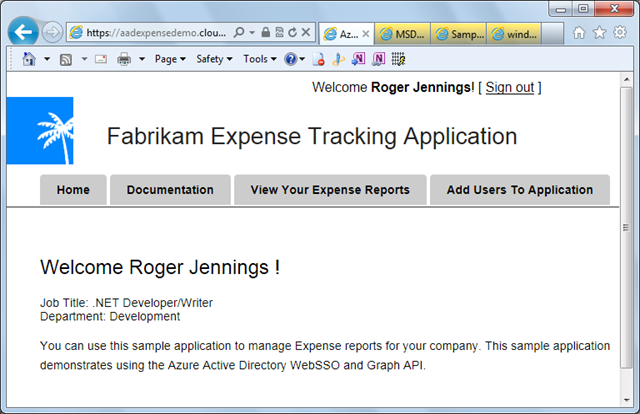Click the yellow and blue toolbar icon
The width and height of the screenshot is (640, 414).
point(338,59)
